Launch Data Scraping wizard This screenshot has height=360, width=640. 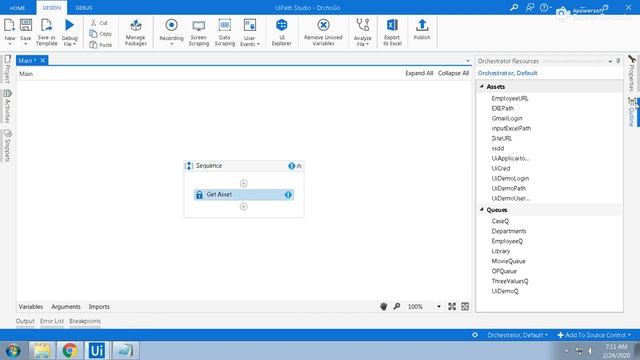point(224,32)
